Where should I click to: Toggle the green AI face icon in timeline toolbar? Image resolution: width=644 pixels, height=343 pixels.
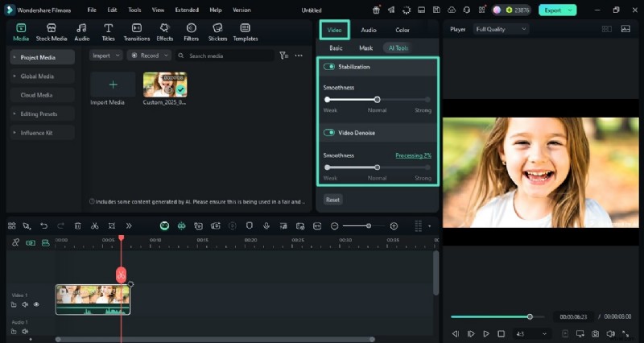(164, 226)
